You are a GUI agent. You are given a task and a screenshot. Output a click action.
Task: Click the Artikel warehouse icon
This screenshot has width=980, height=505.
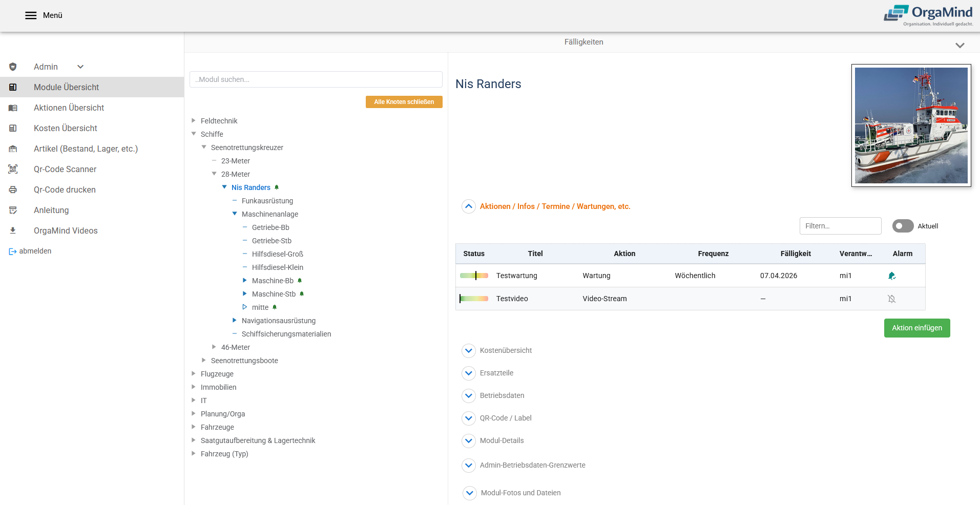click(13, 149)
